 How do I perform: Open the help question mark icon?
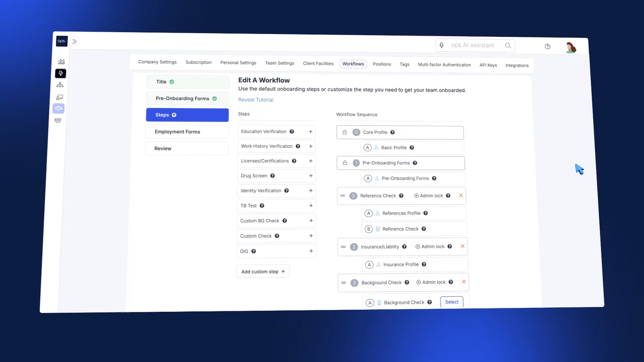point(547,47)
